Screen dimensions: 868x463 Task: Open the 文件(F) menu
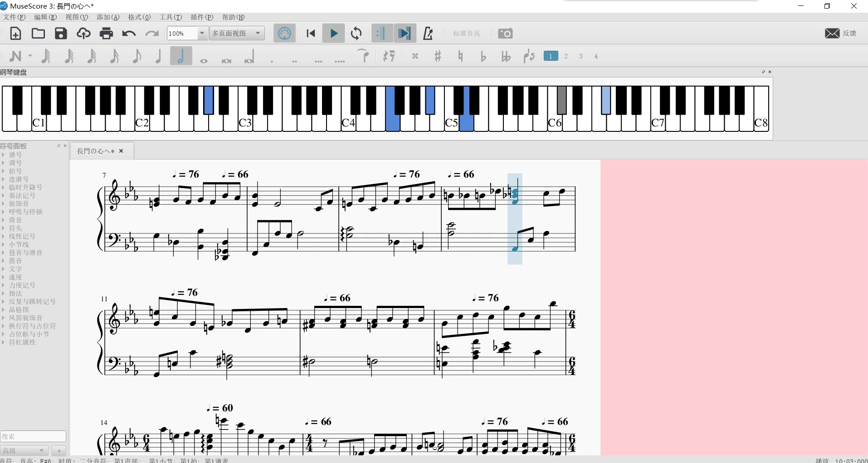15,17
